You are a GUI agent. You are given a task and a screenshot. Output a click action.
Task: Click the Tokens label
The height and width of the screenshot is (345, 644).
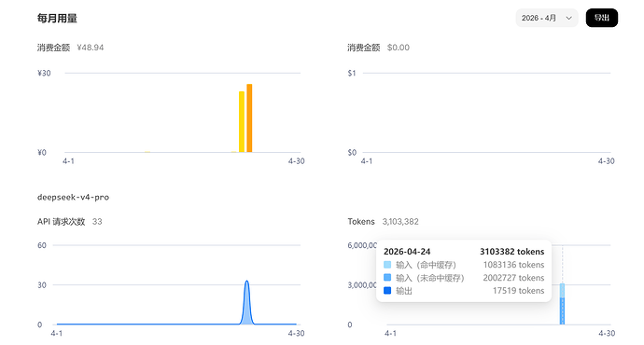361,222
